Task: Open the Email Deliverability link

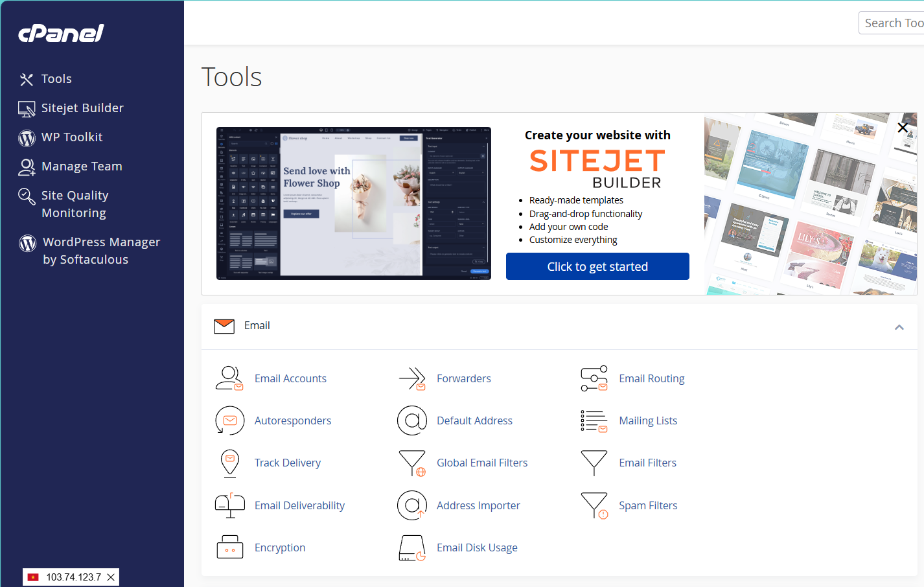Action: 299,505
